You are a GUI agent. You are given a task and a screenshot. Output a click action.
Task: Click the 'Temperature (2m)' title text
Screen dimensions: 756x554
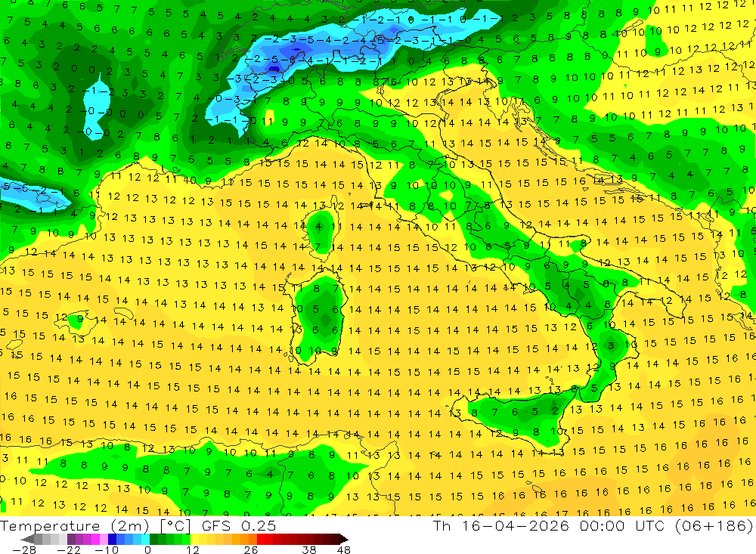74,526
